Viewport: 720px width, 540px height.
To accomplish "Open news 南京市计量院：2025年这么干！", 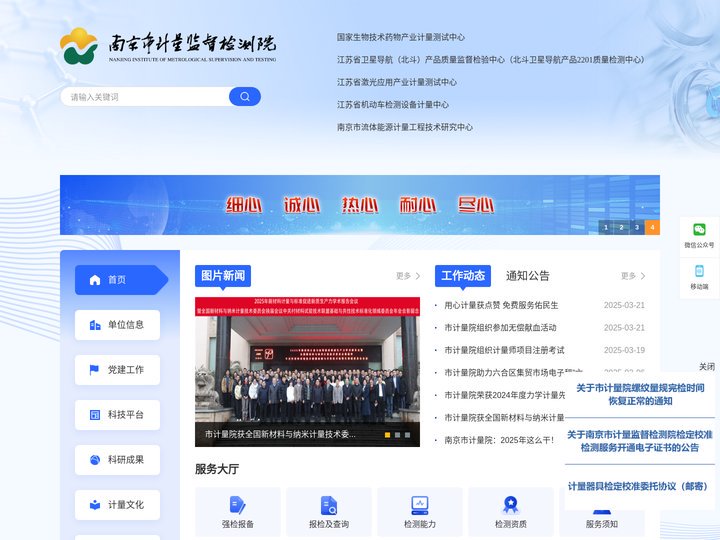I will coord(499,440).
